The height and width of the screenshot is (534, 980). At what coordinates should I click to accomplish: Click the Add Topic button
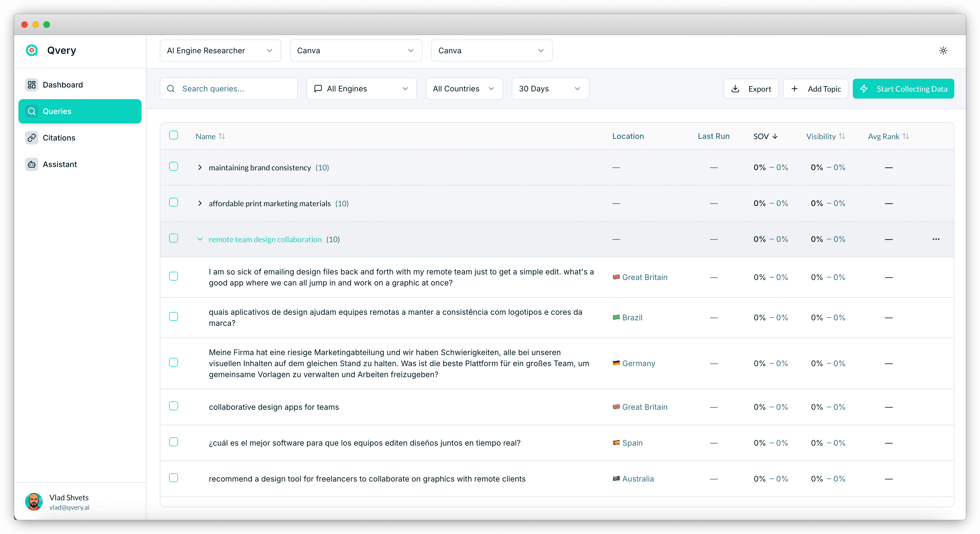coord(815,89)
